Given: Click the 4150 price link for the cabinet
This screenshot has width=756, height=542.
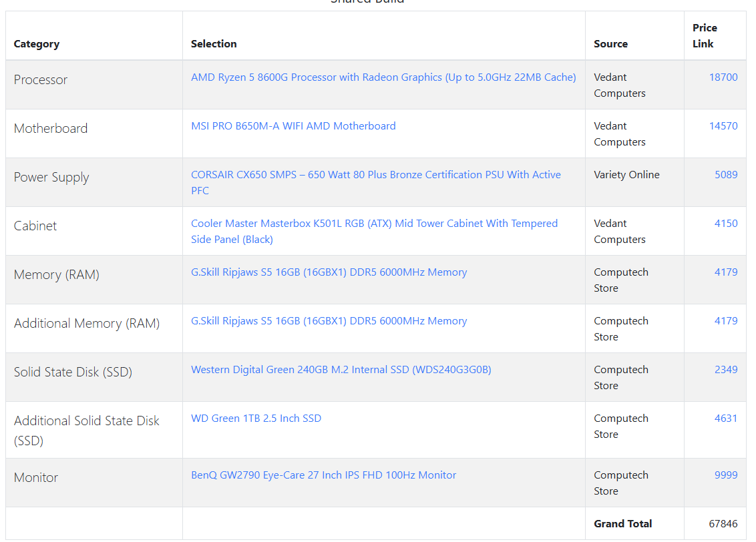Looking at the screenshot, I should [x=726, y=223].
